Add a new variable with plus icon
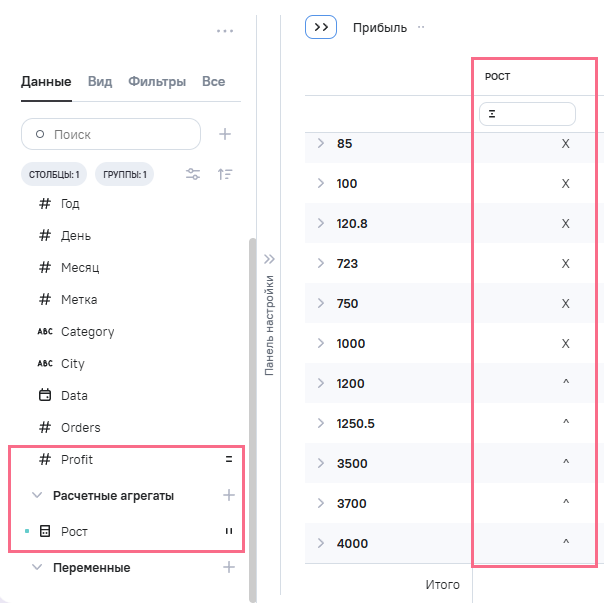The width and height of the screenshot is (604, 603). 228,567
